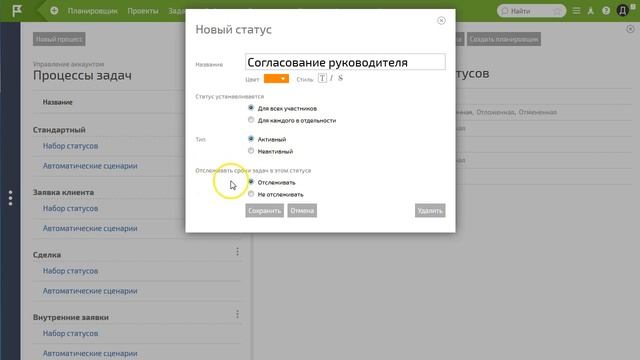
Task: Open Автоматические сценарии under Сделка
Action: click(90, 291)
